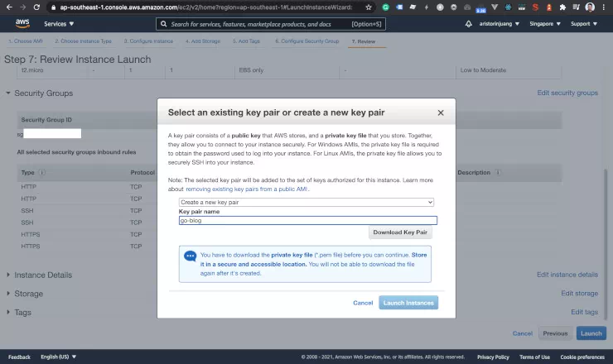Open the Feedback link in footer
The image size is (613, 364).
(19, 357)
